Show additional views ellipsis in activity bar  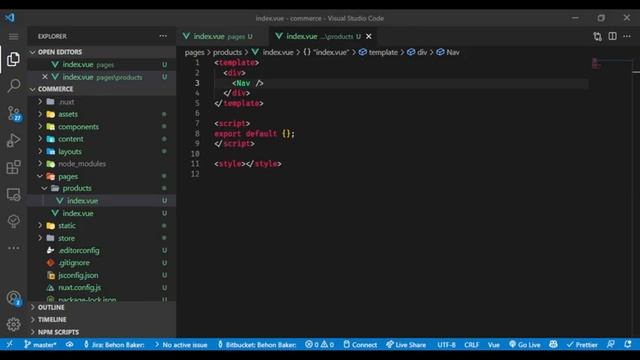pyautogui.click(x=13, y=248)
